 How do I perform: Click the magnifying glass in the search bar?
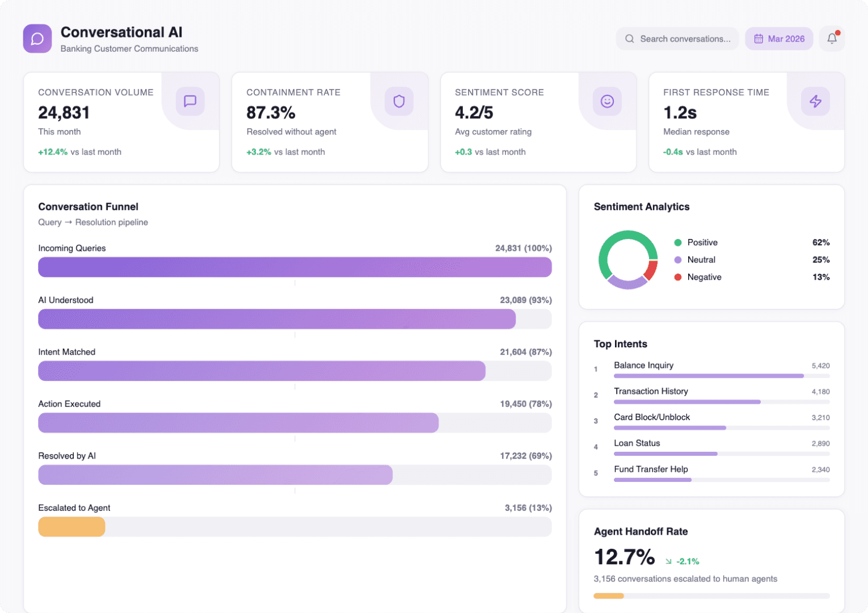(x=629, y=39)
